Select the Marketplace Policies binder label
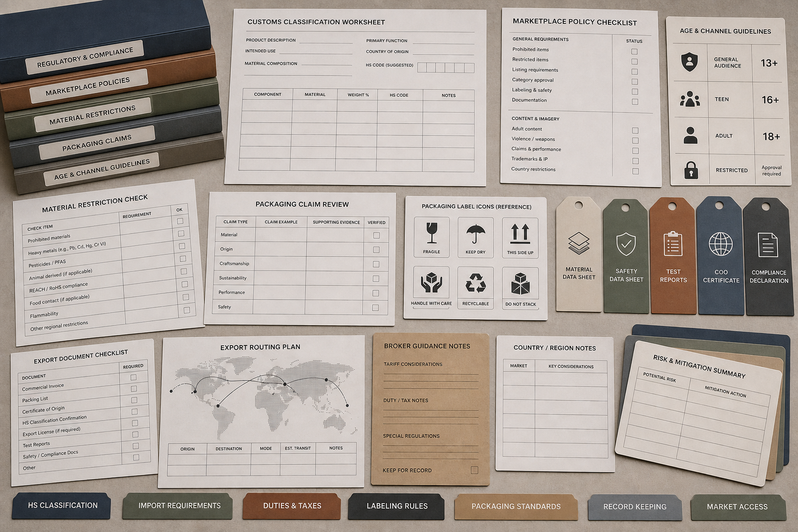 88,86
